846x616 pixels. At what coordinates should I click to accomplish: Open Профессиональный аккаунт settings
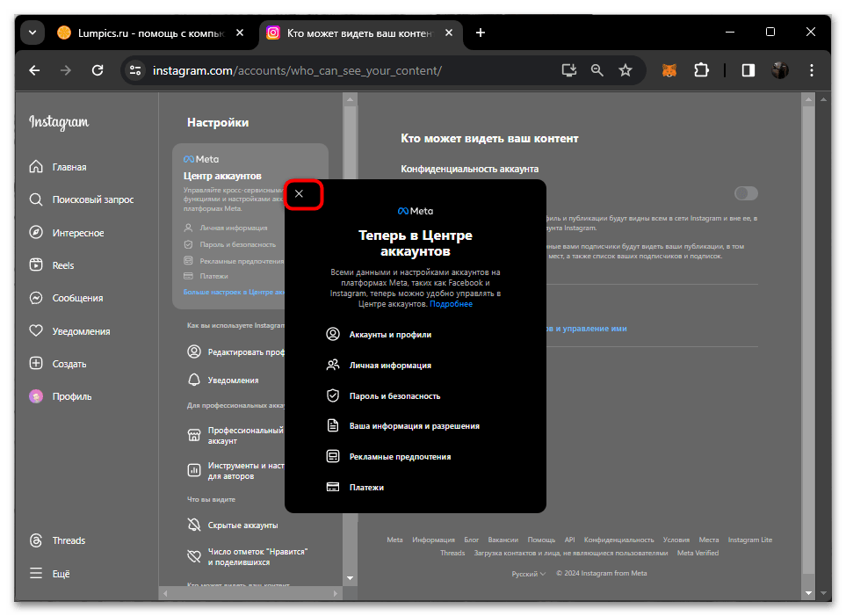(x=235, y=436)
